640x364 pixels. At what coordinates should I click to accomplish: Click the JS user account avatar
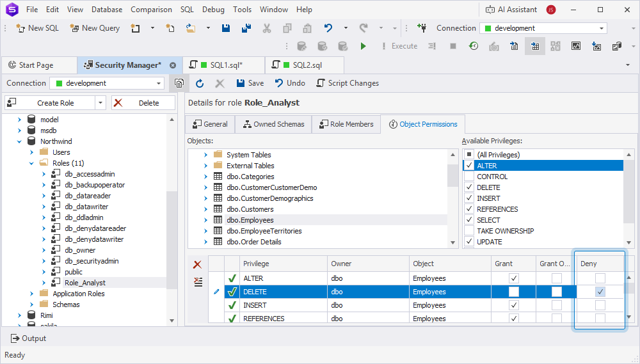tap(551, 10)
